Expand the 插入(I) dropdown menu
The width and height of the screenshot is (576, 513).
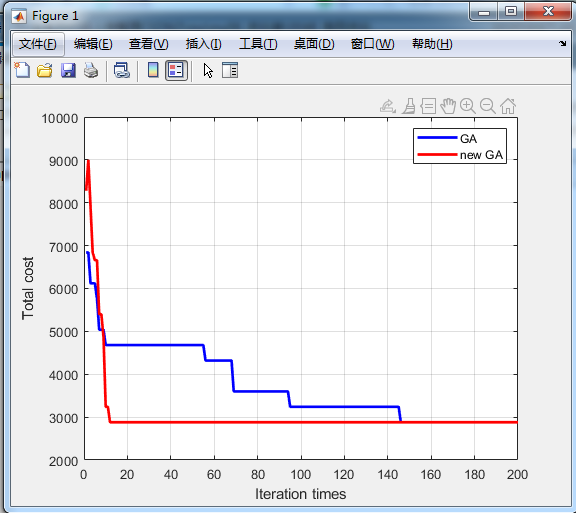click(204, 44)
